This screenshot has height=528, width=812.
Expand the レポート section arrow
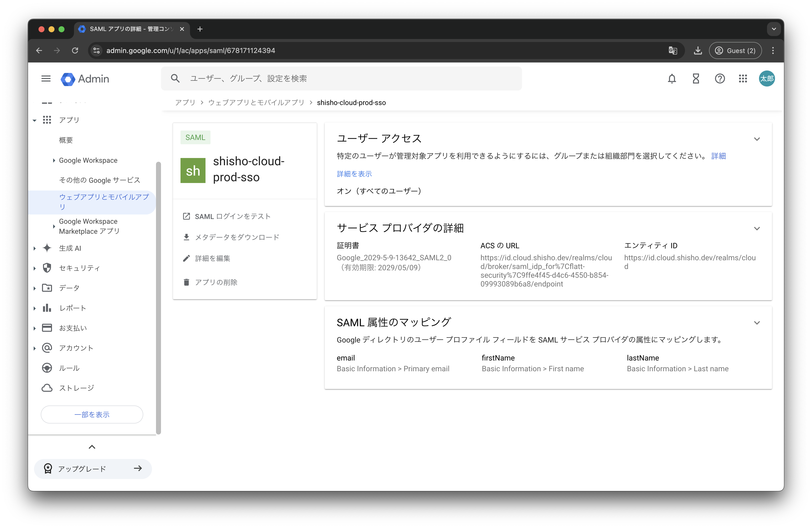(x=34, y=308)
